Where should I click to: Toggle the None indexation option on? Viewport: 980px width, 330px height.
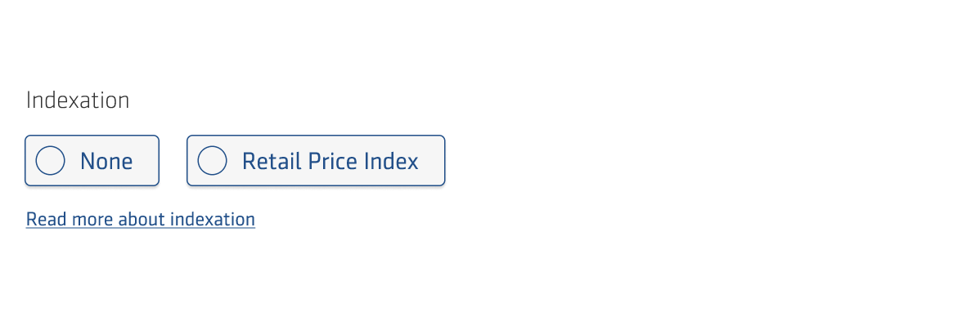pos(92,161)
